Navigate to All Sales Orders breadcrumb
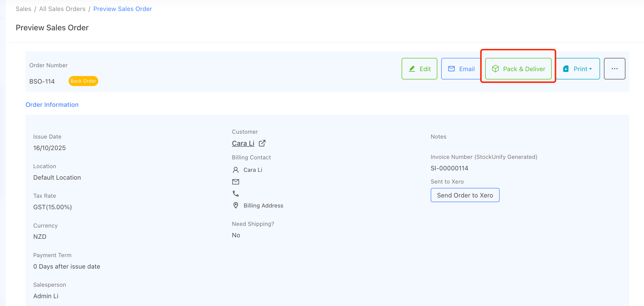 coord(62,9)
